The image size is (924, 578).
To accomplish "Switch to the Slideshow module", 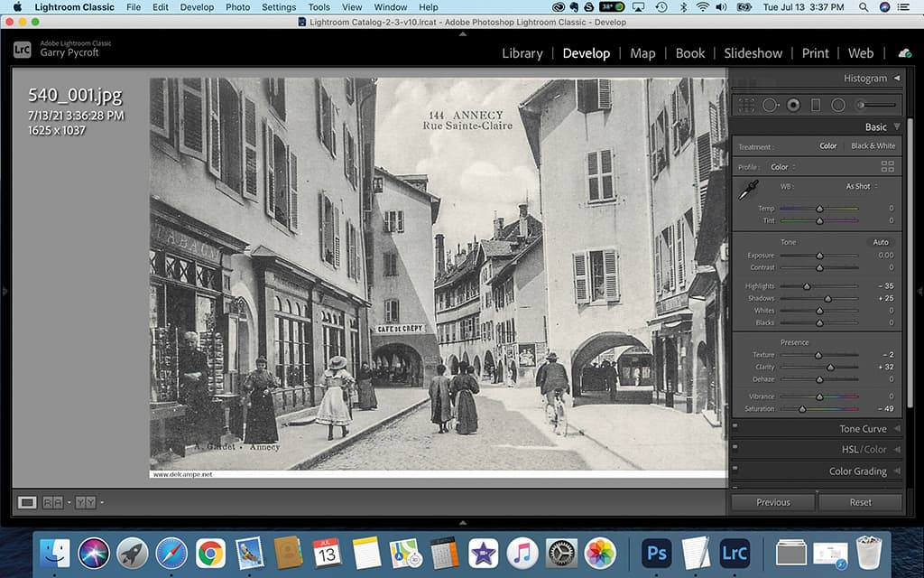I will (x=753, y=53).
